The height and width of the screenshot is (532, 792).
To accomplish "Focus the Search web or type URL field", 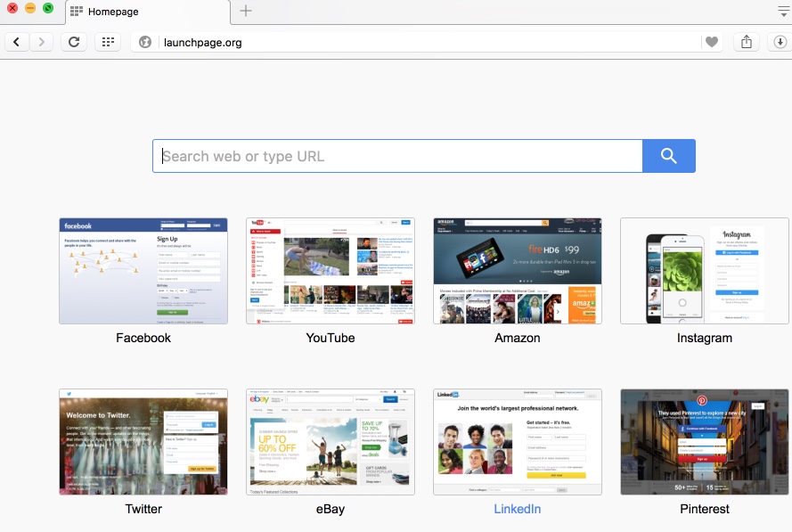I will (398, 156).
